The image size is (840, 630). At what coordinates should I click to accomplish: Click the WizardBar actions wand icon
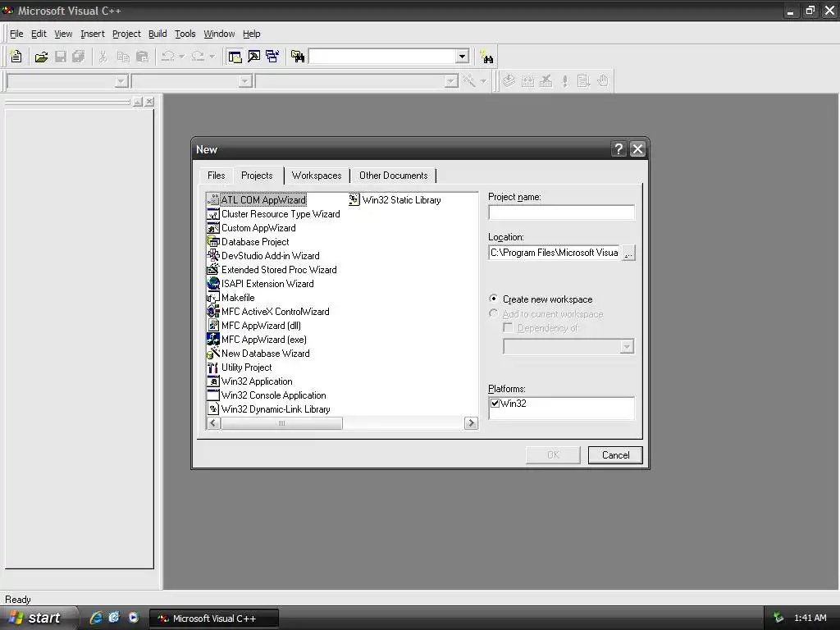469,81
